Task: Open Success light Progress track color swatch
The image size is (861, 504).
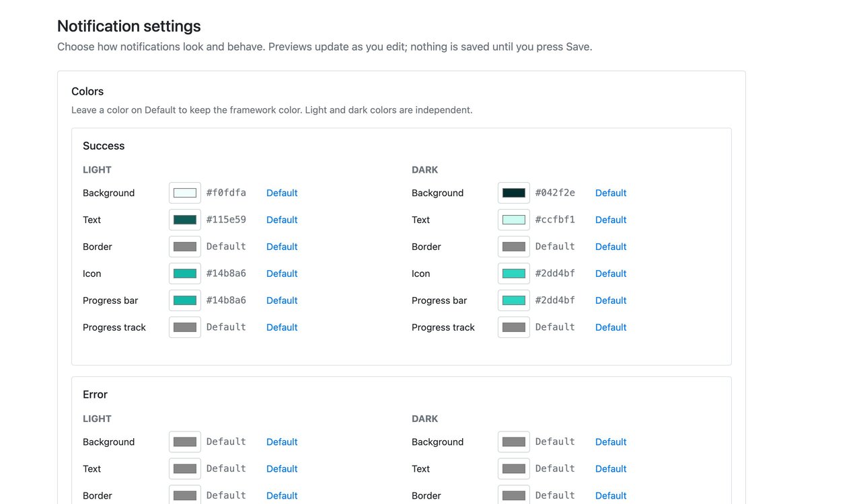Action: click(x=185, y=327)
